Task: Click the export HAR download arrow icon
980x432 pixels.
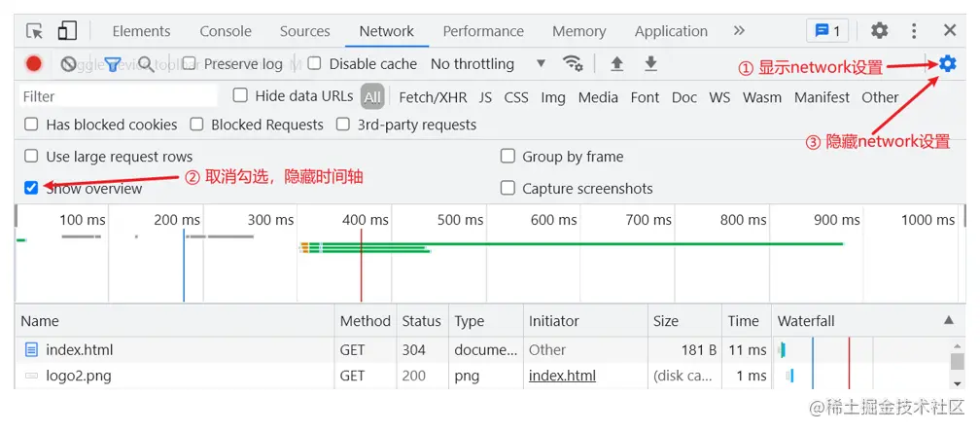Action: point(650,63)
